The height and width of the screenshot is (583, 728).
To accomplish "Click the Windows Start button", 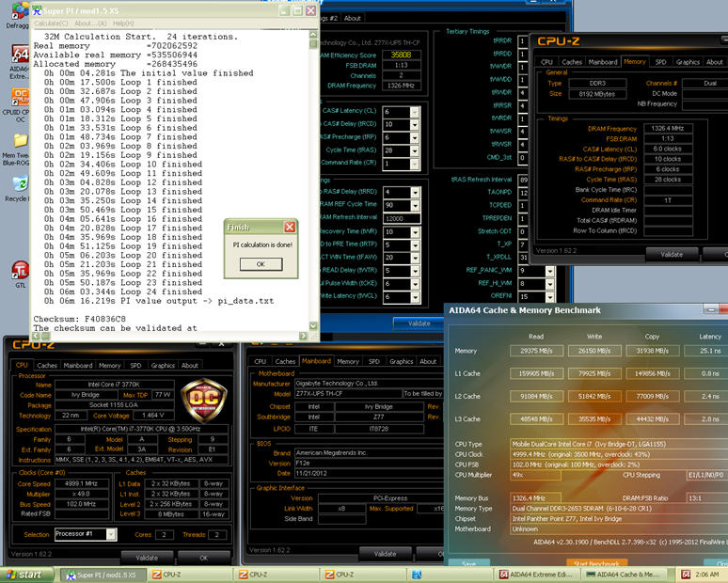I will (x=25, y=575).
